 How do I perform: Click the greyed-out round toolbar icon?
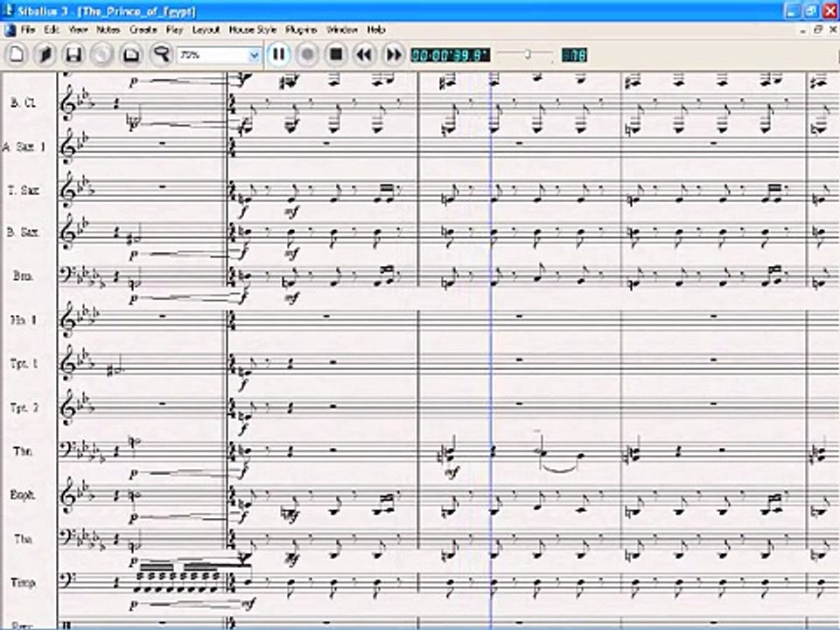click(101, 54)
